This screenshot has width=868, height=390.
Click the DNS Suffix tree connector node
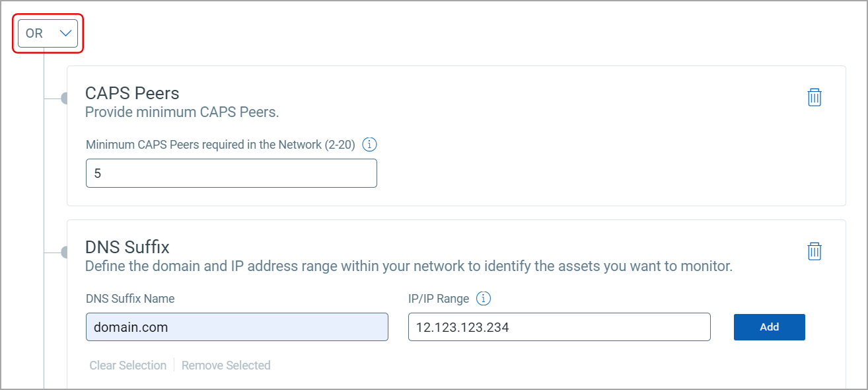[64, 252]
